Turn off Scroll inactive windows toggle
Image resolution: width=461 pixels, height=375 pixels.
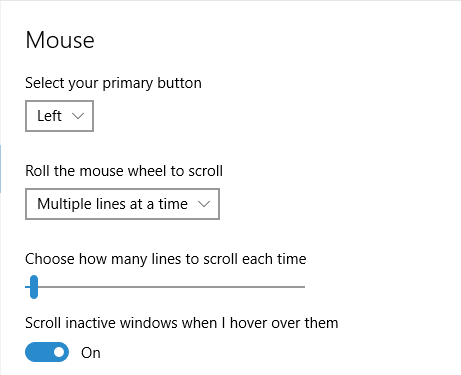pyautogui.click(x=47, y=352)
